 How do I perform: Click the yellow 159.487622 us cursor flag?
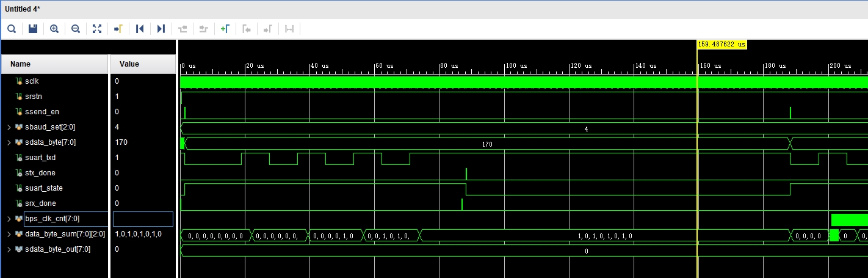[x=722, y=45]
